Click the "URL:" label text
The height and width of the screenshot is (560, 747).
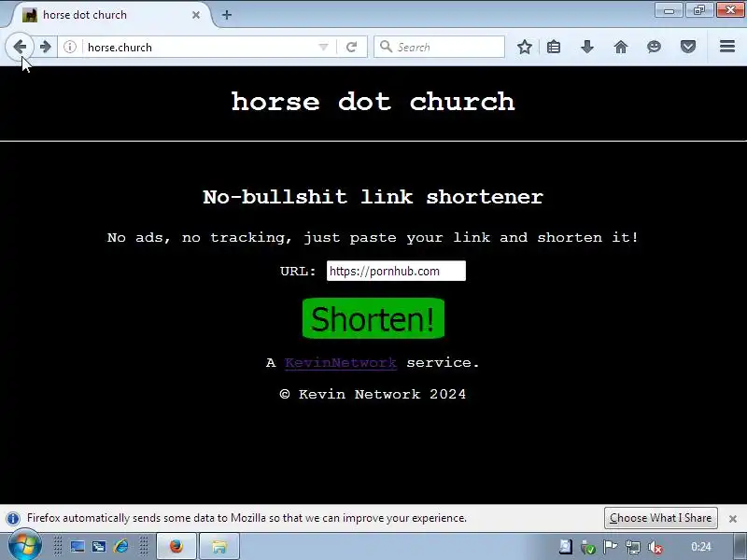(298, 272)
